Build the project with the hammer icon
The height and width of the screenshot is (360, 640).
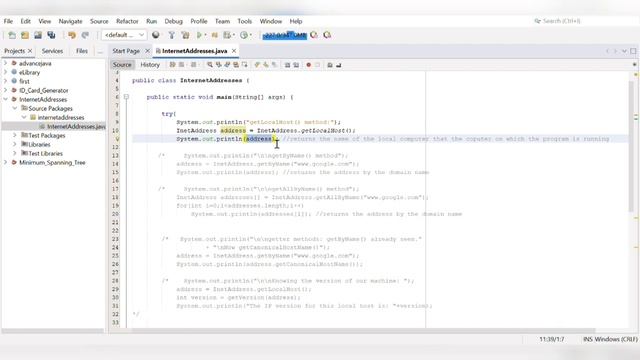click(171, 35)
